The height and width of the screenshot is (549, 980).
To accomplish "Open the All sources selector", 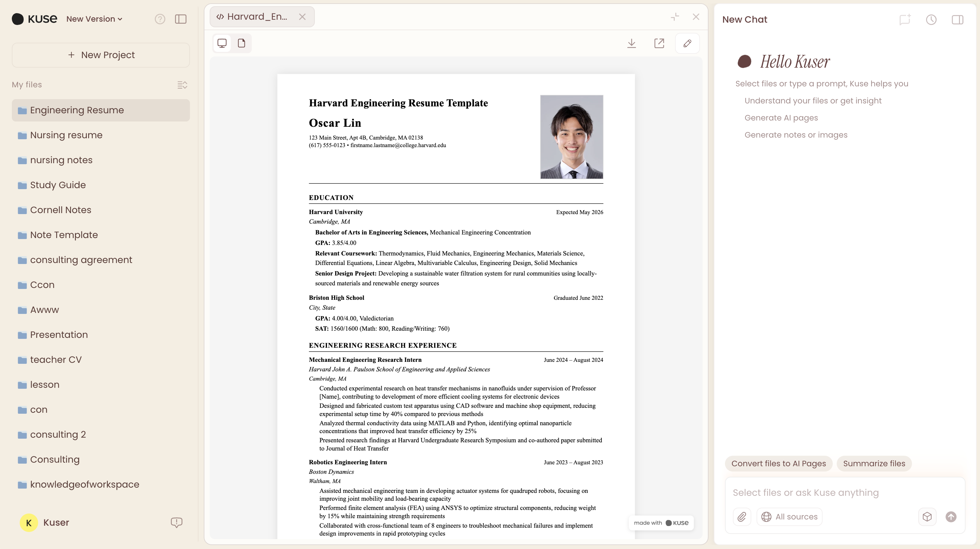I will pos(789,516).
